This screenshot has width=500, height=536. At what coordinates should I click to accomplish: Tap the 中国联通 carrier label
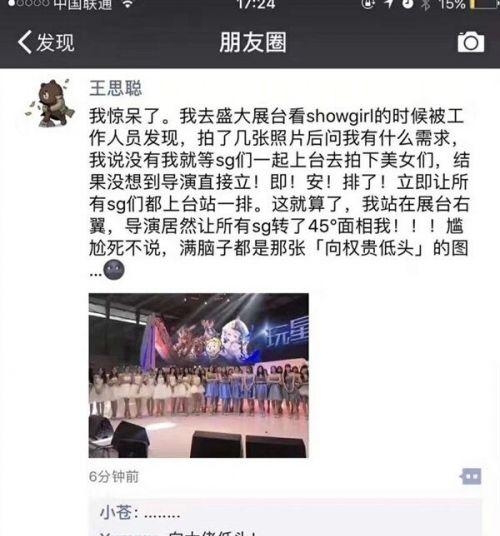(x=83, y=4)
